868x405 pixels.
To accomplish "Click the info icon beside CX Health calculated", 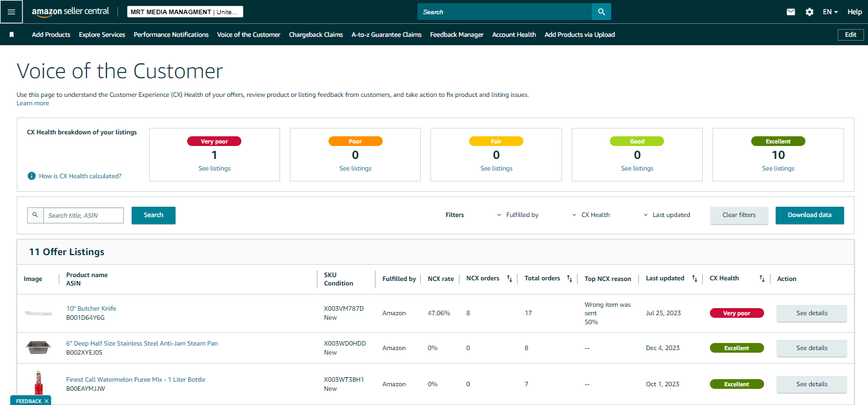I will point(32,176).
